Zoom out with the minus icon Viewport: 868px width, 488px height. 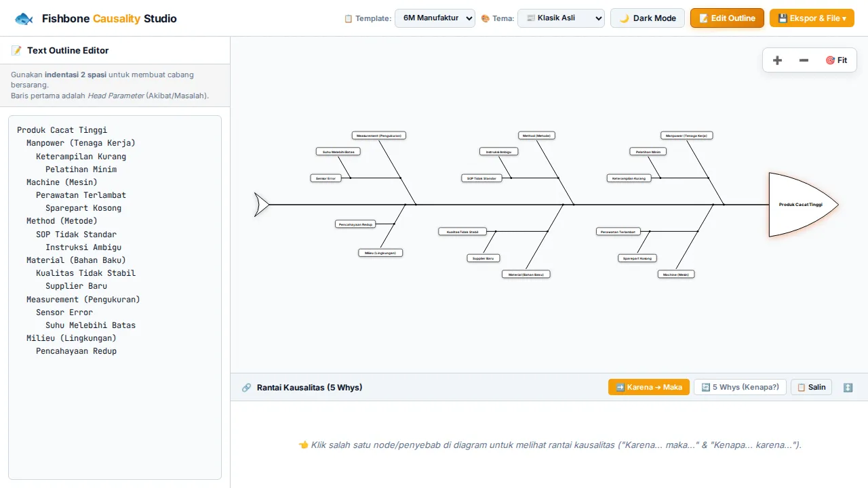[804, 60]
